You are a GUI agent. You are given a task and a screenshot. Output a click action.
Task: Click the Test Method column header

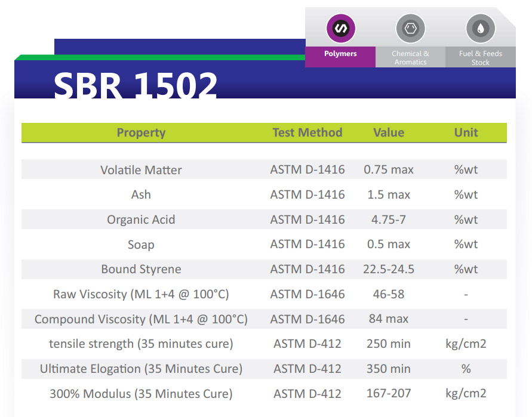pyautogui.click(x=307, y=133)
